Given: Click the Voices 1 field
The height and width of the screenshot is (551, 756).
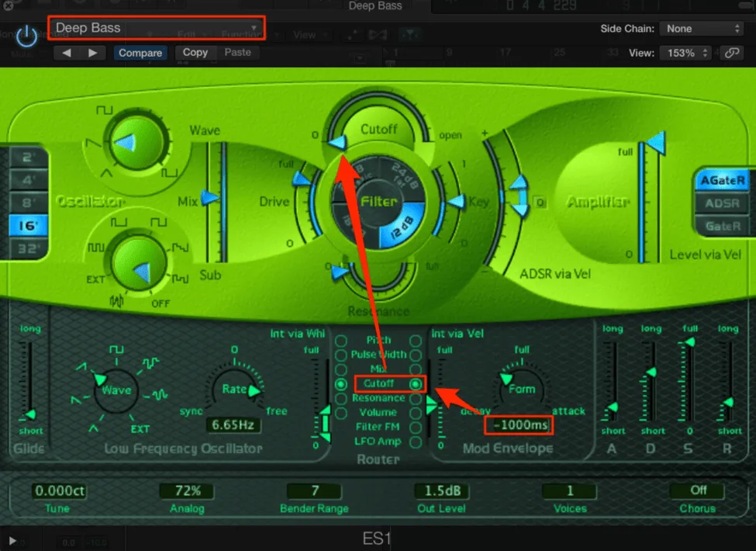Looking at the screenshot, I should point(569,490).
